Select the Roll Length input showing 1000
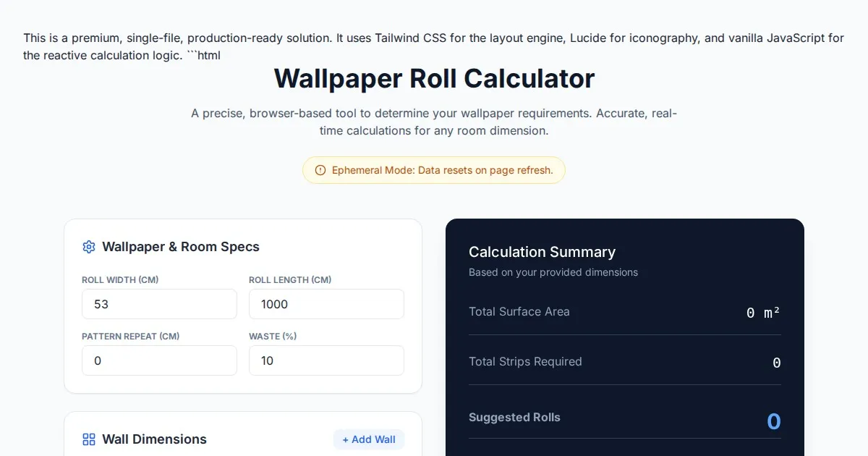The width and height of the screenshot is (868, 456). tap(326, 304)
